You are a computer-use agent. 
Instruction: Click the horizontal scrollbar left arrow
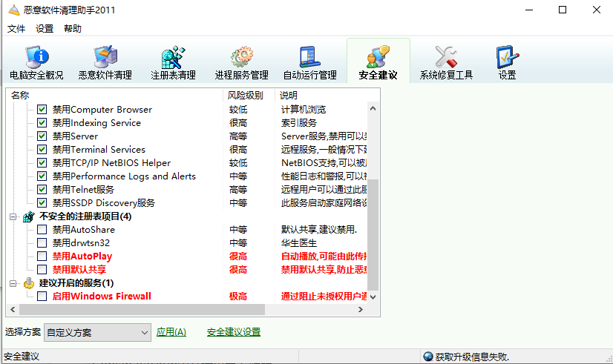click(x=13, y=309)
